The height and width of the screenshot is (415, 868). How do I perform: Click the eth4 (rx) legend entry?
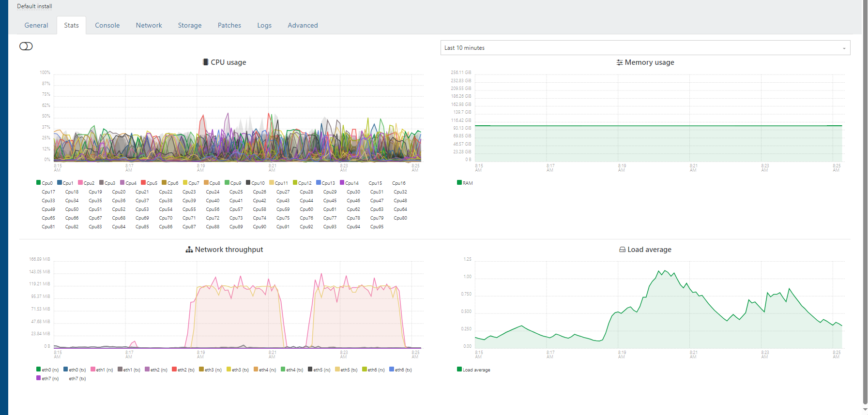[265, 370]
